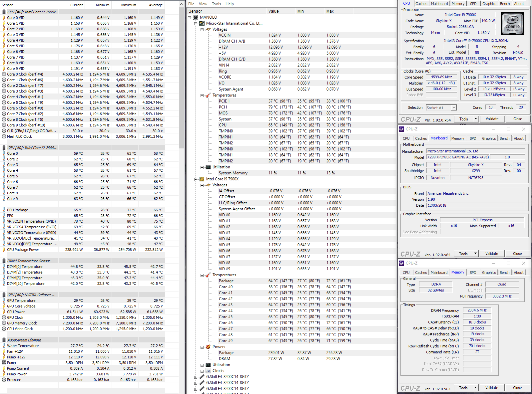This screenshot has width=532, height=394.
Task: Click the Core 0 Clock (perf #4) clock icon
Action: coord(4,74)
